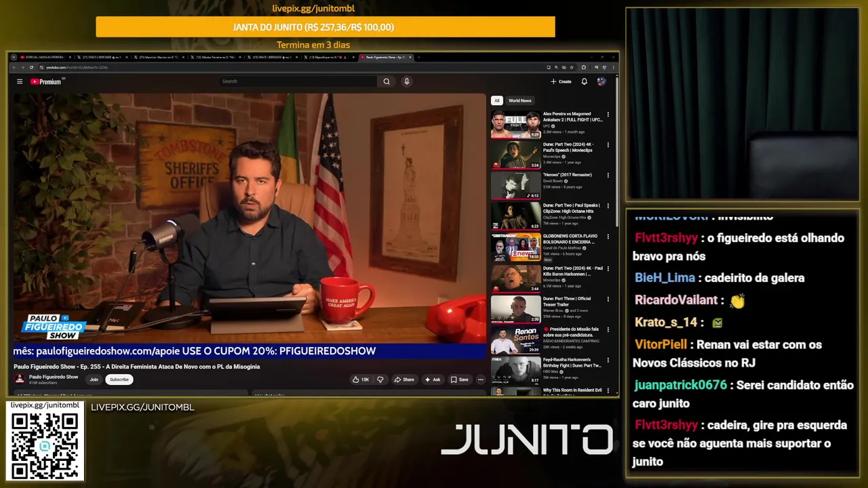Open options menu for Alex Pereira video
Screen dimensions: 868x488
[608, 115]
